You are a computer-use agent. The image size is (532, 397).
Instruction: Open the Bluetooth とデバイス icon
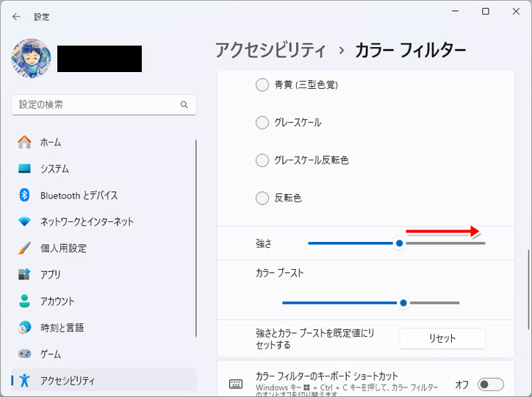pyautogui.click(x=24, y=195)
